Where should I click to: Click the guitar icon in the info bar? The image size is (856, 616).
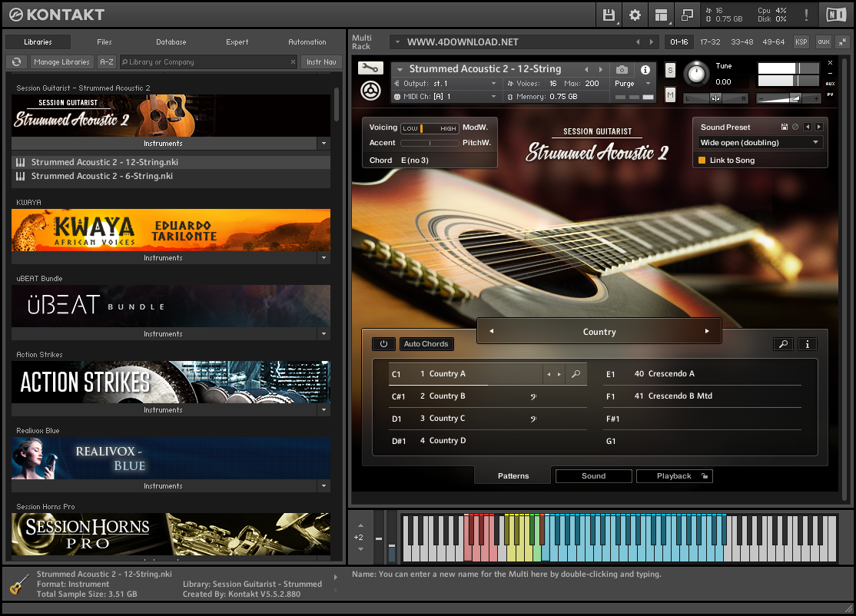click(x=19, y=585)
